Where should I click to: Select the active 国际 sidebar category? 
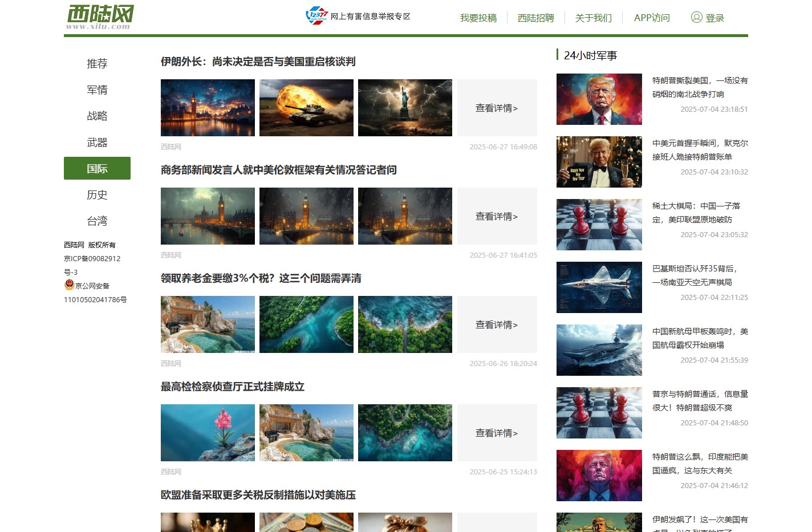(97, 168)
